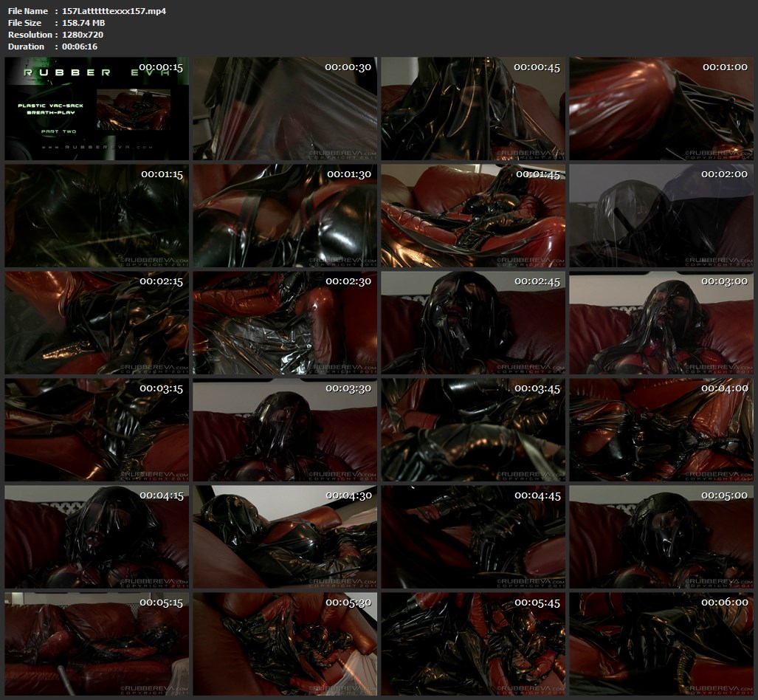Screen dimensions: 758x700
Task: Click the resolution value 1280x720
Action: pos(83,35)
